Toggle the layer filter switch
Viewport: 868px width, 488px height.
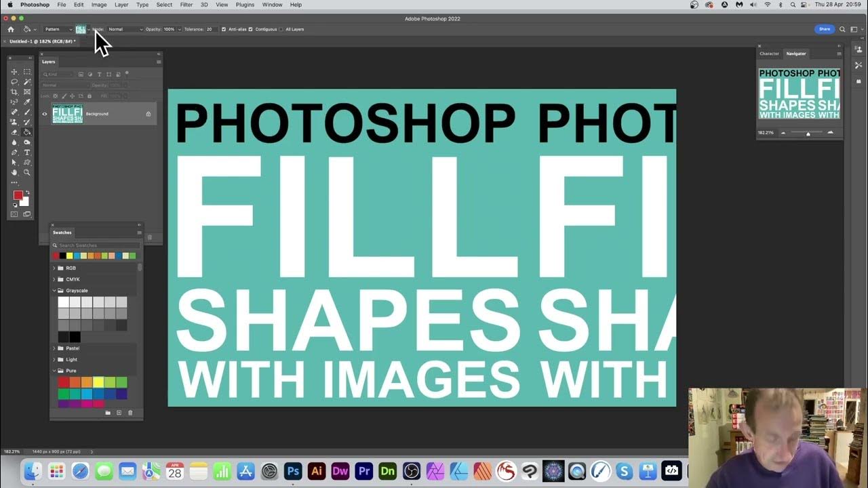pyautogui.click(x=127, y=73)
